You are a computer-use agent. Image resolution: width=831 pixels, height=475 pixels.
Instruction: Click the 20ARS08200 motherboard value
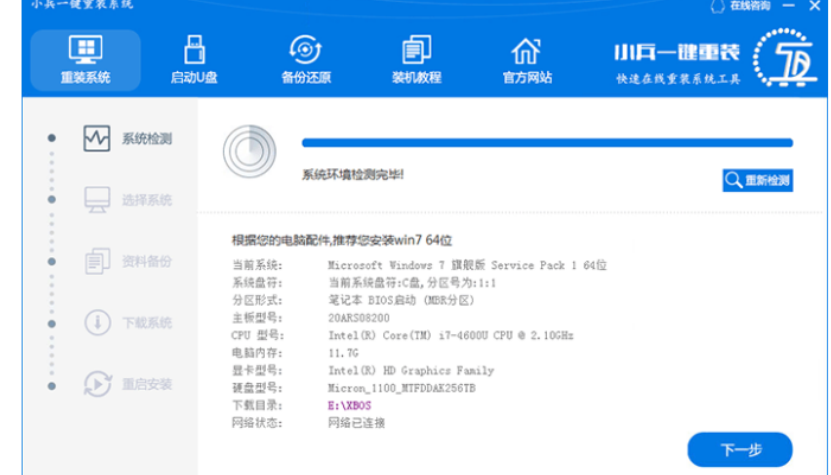[359, 318]
